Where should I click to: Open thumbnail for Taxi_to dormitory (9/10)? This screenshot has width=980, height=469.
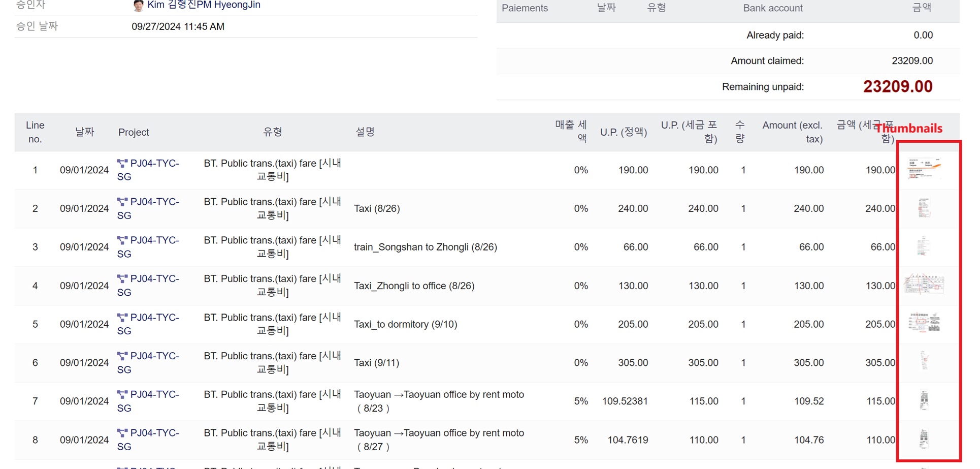924,323
